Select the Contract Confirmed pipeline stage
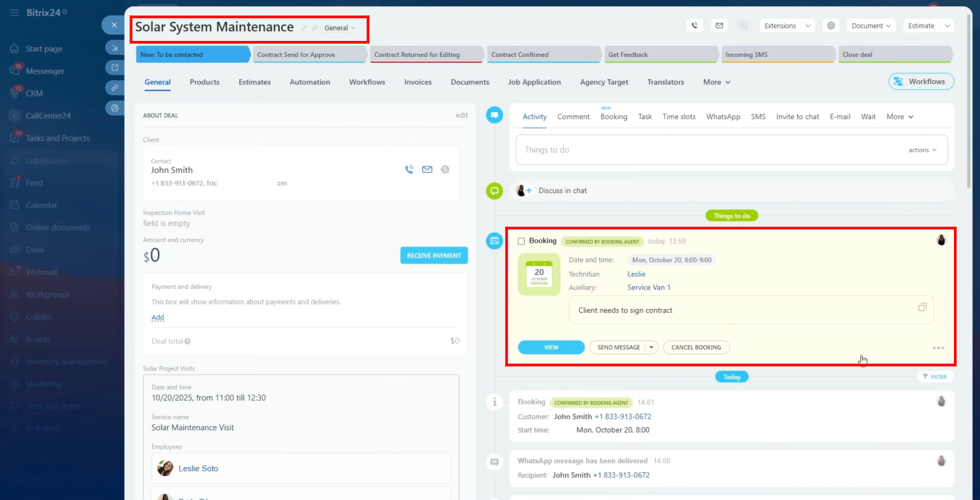 click(542, 54)
